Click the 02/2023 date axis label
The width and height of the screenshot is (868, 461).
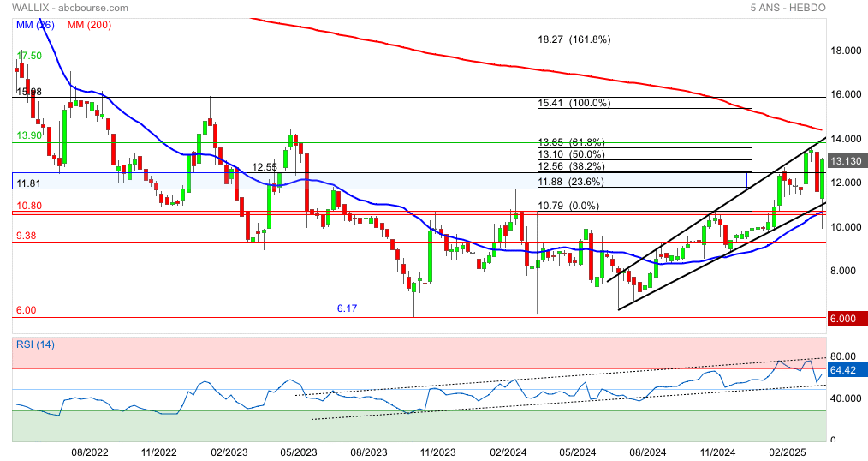pyautogui.click(x=229, y=452)
